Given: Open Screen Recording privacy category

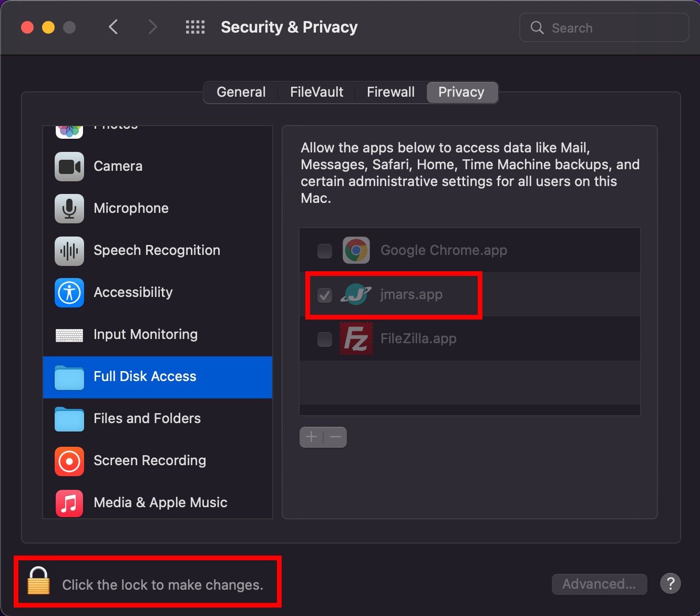Looking at the screenshot, I should pos(157,460).
